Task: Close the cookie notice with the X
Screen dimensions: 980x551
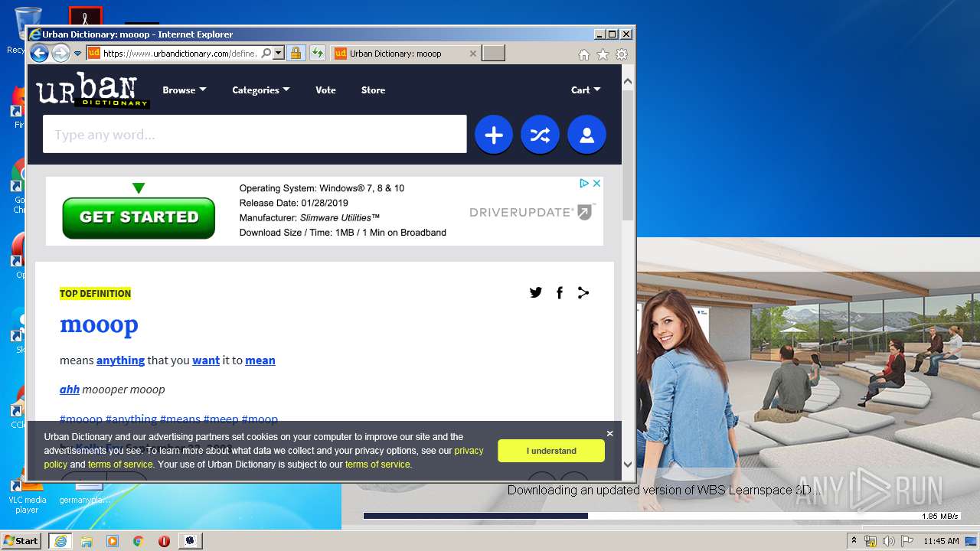Action: [x=610, y=434]
